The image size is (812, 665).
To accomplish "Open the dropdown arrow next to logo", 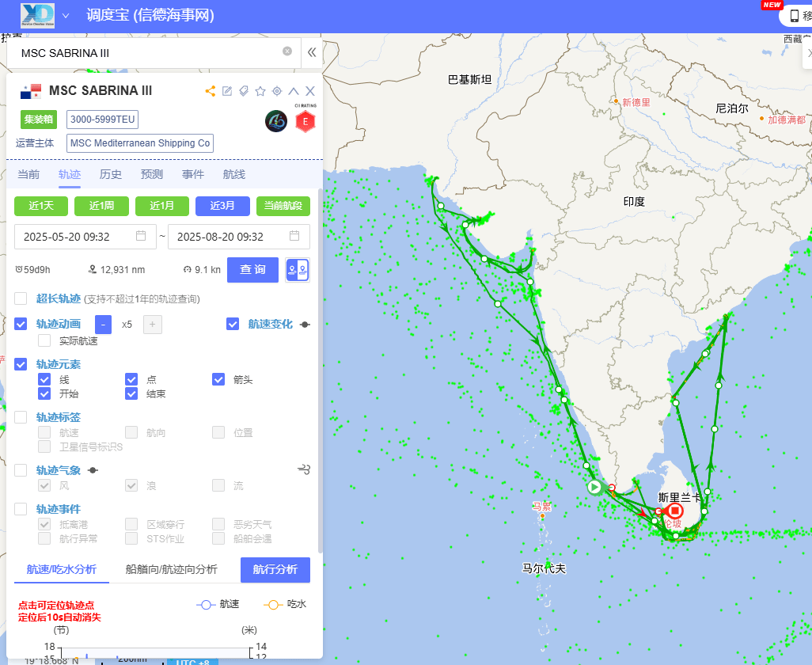I will point(66,16).
